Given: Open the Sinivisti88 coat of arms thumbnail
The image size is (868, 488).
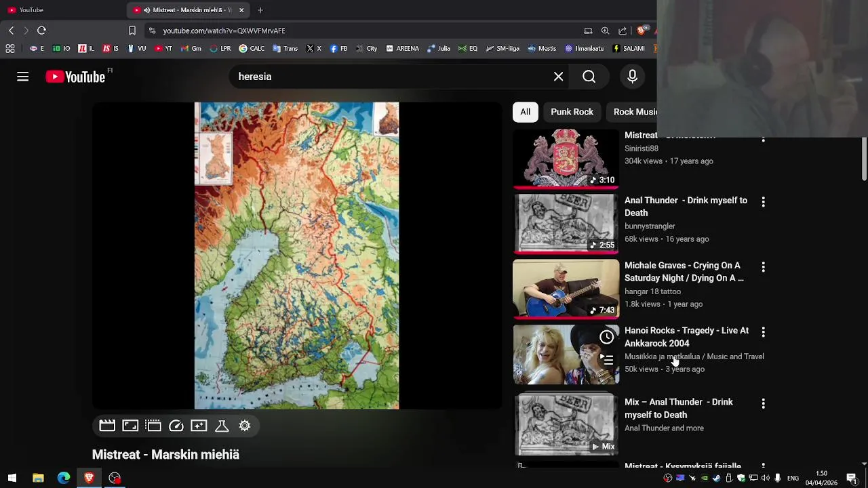Looking at the screenshot, I should point(566,159).
